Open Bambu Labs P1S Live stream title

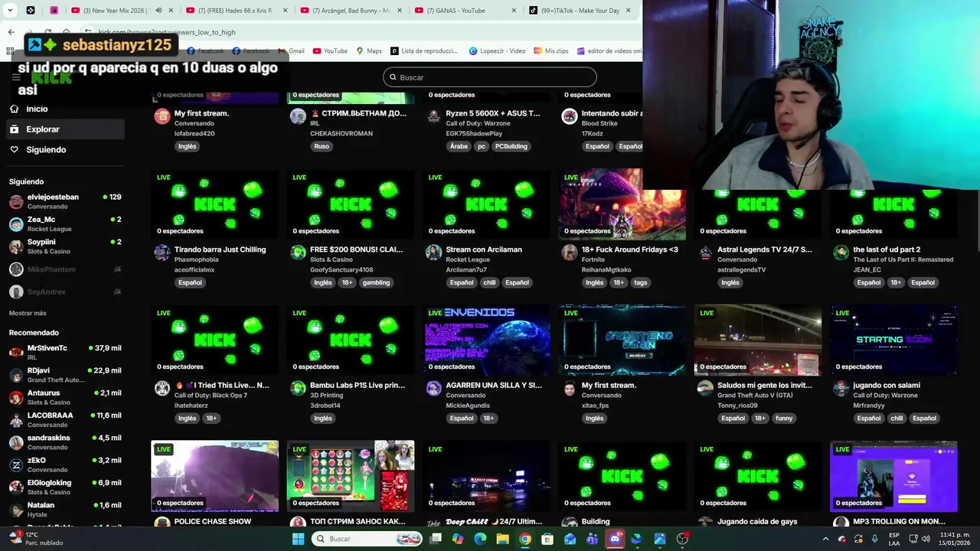click(358, 386)
